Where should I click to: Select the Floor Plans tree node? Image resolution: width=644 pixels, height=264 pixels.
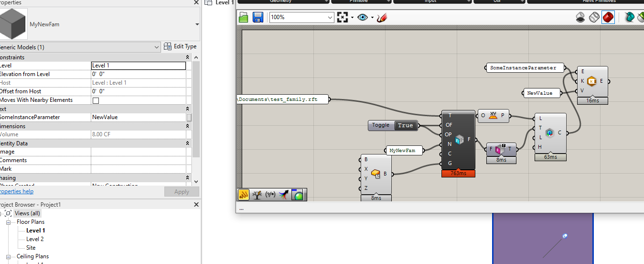[x=31, y=222]
